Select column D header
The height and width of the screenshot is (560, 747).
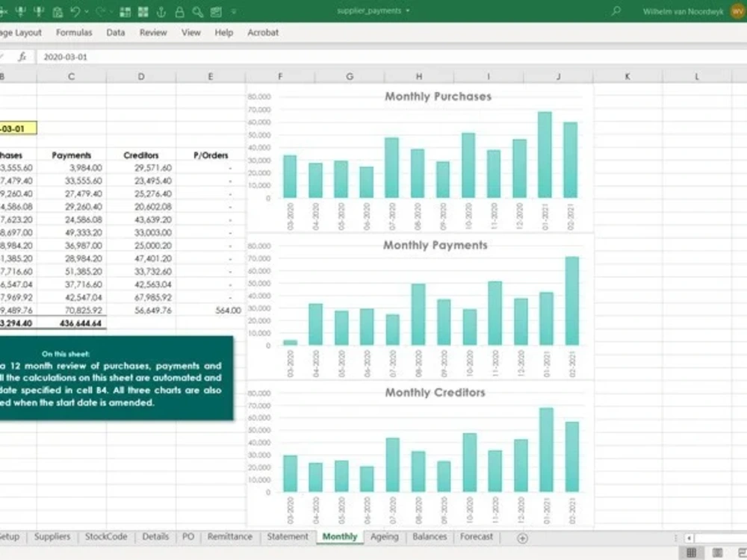point(141,76)
